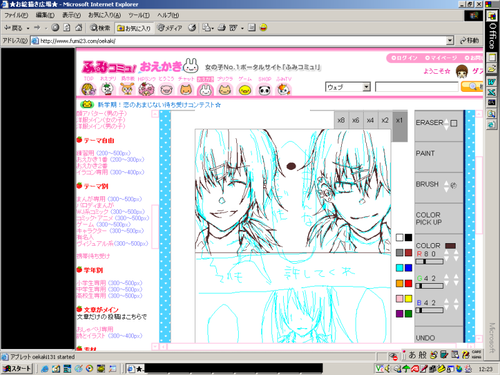Click the IE Refresh page icon
500x375 pixels.
[x=67, y=28]
